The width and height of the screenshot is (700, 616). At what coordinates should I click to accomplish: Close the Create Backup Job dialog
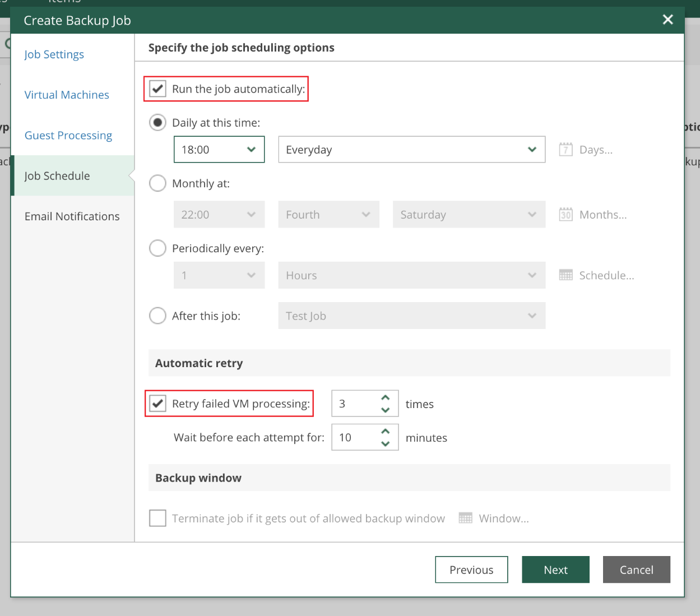(x=667, y=20)
